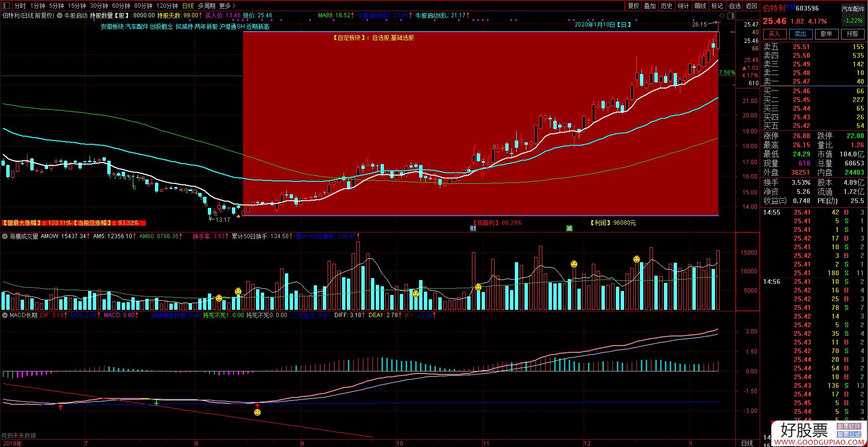Click 买一 price 25.46
The image size is (868, 447).
coord(801,91)
